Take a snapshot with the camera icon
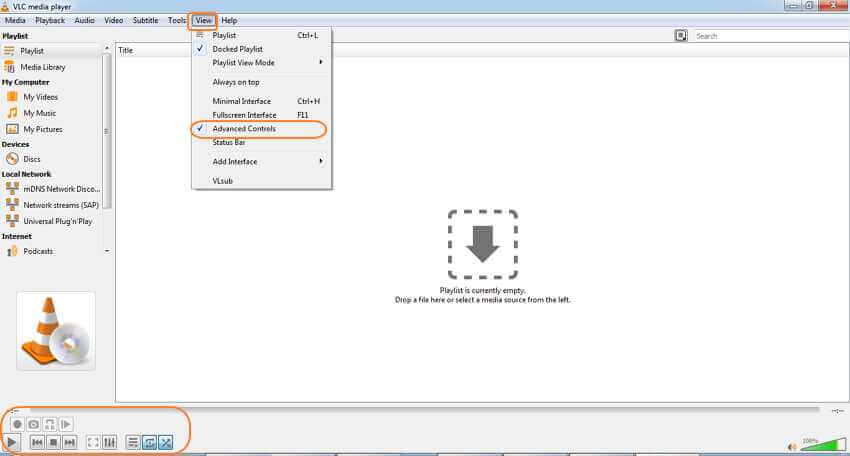 33,425
